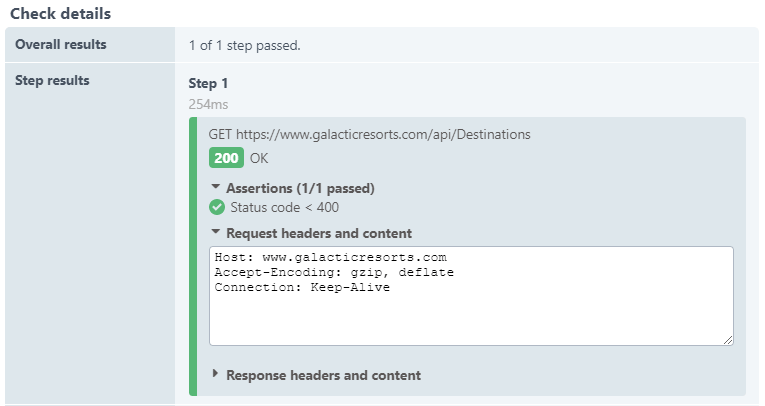The width and height of the screenshot is (765, 406).
Task: Click the Check details heading
Action: coord(60,14)
